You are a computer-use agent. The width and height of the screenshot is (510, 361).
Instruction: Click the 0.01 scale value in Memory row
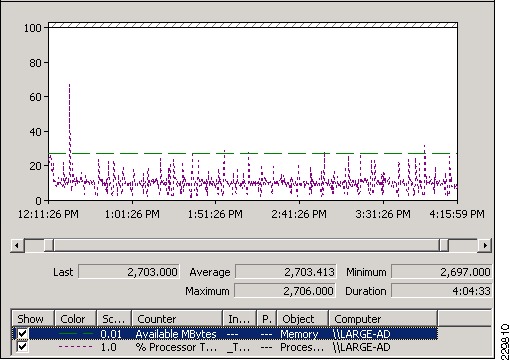pyautogui.click(x=111, y=334)
